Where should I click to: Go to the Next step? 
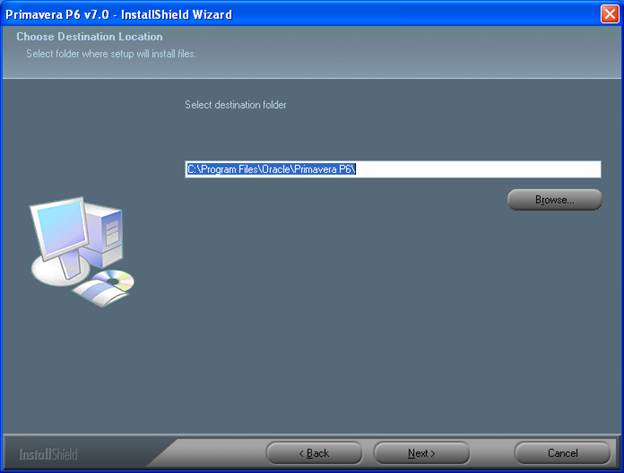point(421,453)
